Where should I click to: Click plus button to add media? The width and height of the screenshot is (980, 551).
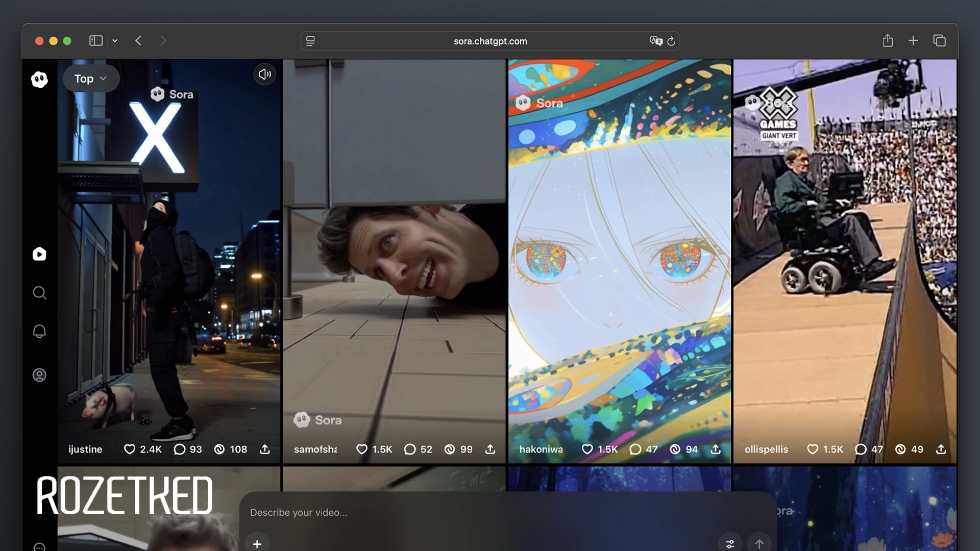[257, 544]
